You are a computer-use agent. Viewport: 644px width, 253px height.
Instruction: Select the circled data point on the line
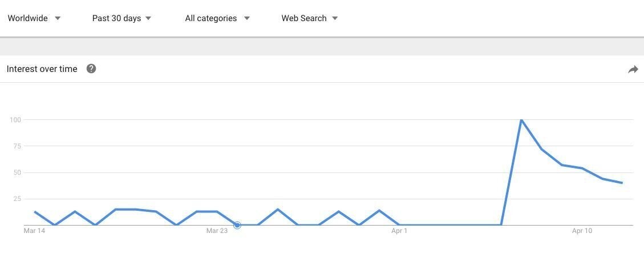coord(237,225)
